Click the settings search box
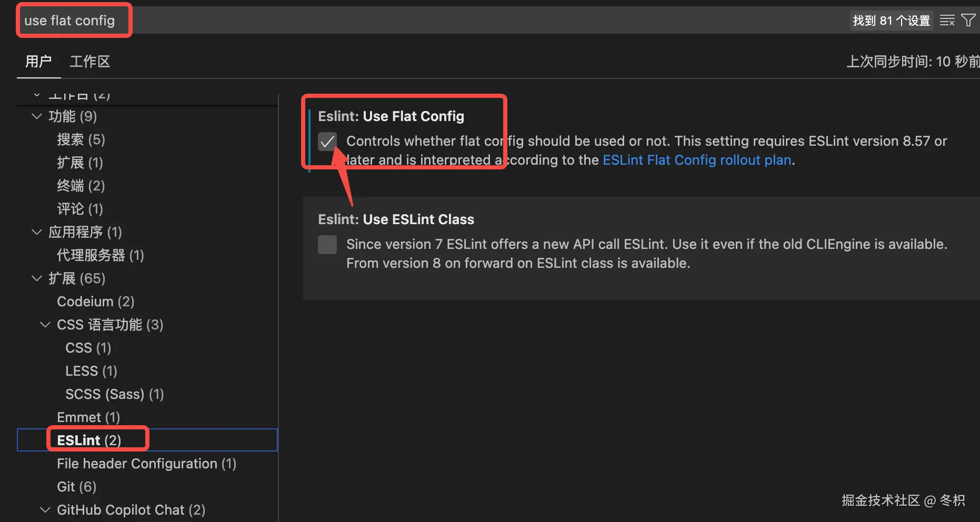The height and width of the screenshot is (522, 980). point(432,21)
